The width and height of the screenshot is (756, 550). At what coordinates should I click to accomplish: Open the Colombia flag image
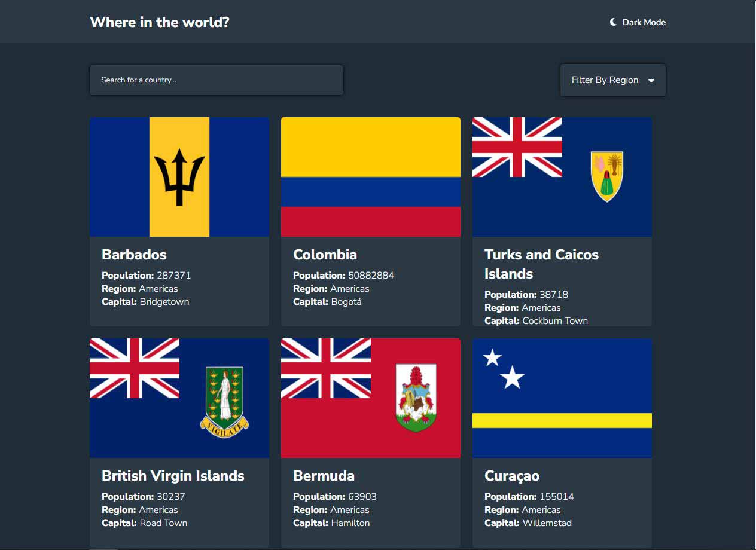pos(371,177)
